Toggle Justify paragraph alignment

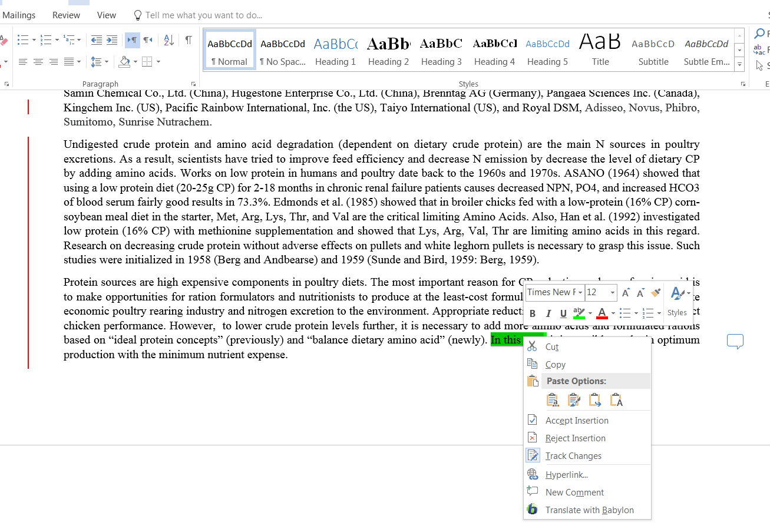click(69, 62)
